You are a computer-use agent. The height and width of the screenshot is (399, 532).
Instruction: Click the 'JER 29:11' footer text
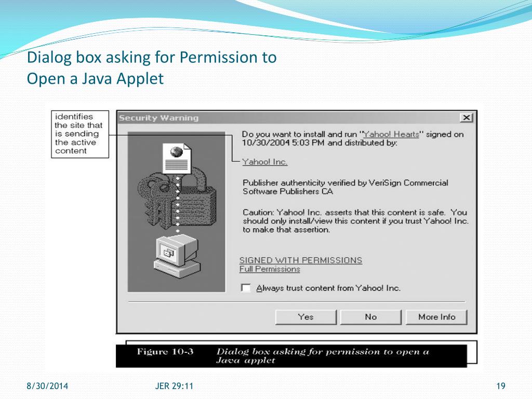174,386
